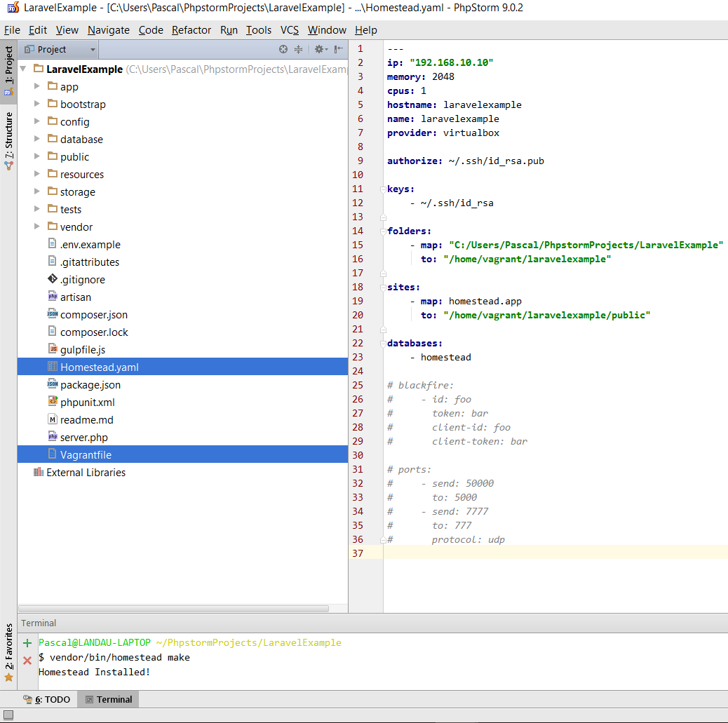Viewport: 728px width, 723px height.
Task: Click the resources folder icon
Action: pos(53,174)
